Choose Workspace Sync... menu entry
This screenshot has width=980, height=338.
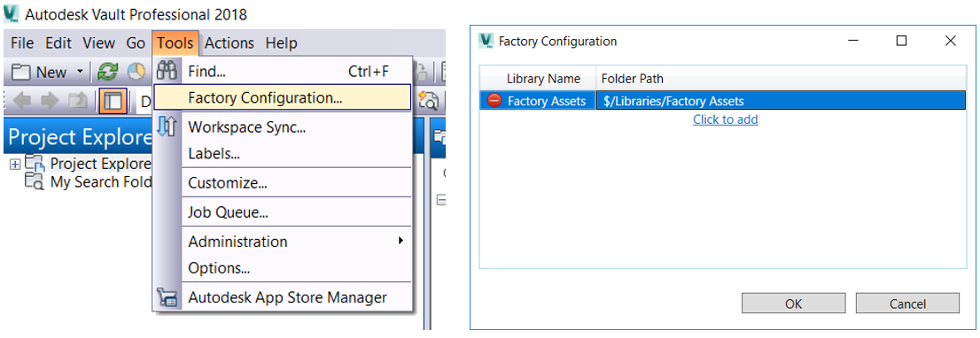point(283,127)
